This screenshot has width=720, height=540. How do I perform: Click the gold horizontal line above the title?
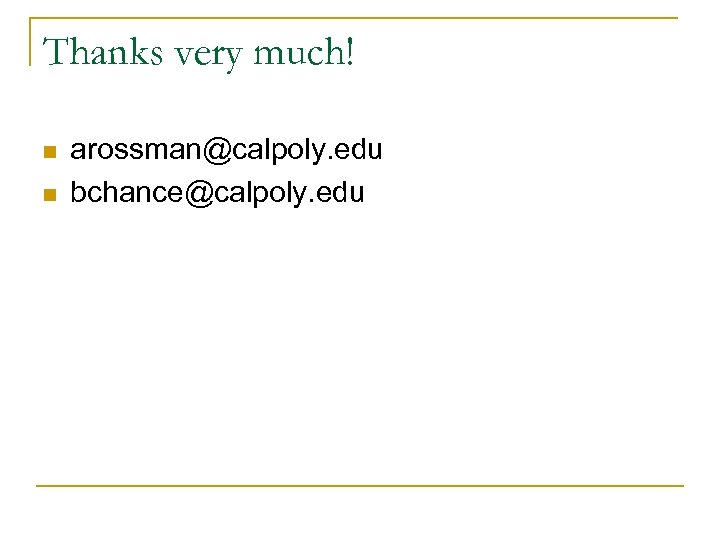point(400,18)
